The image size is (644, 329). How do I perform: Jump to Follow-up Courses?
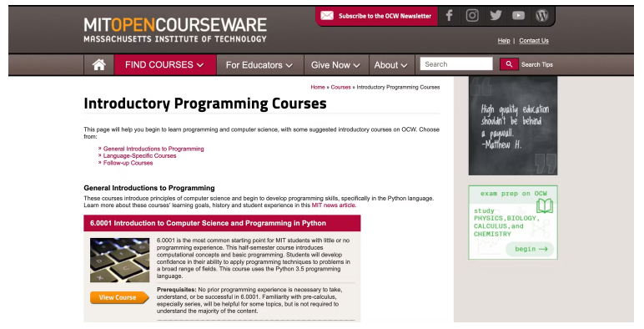128,163
